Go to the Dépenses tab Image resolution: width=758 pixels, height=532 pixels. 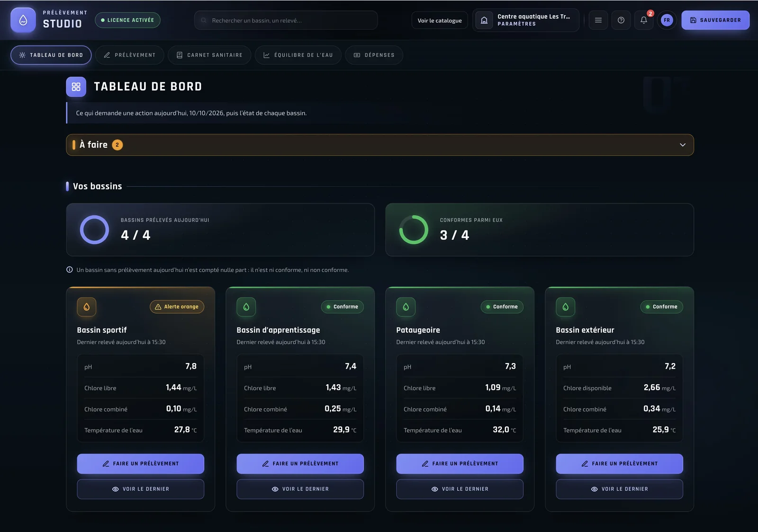(x=374, y=55)
